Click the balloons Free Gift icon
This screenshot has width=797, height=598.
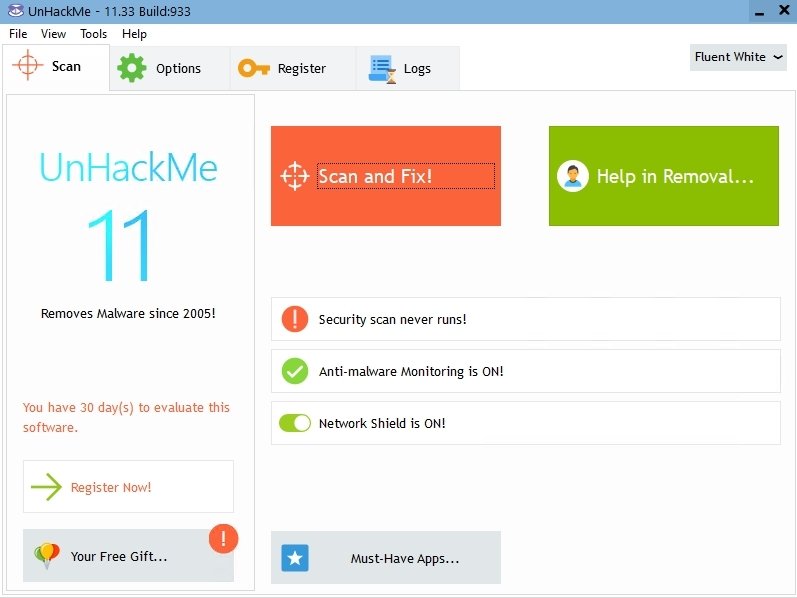click(47, 556)
